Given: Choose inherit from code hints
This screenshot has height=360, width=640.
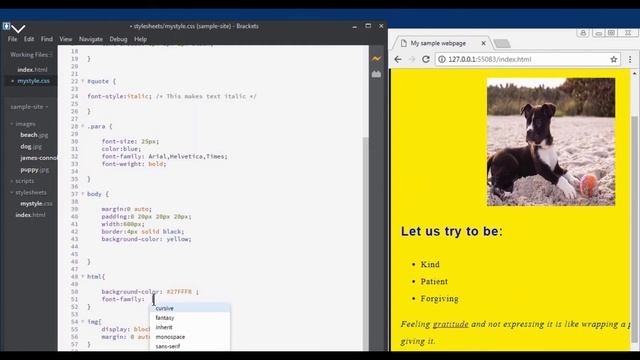Looking at the screenshot, I should (x=190, y=327).
